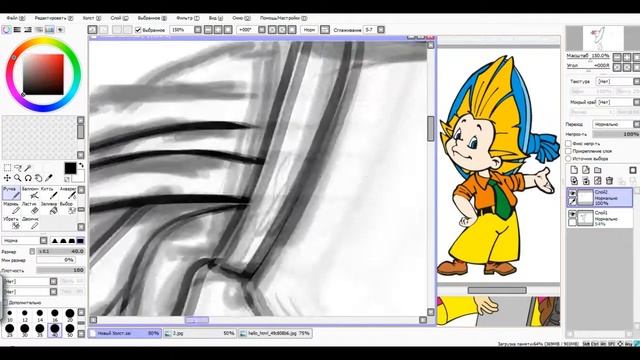Screen dimensions: 640x360
Task: Switch to the 2.jpg document tab
Action: tap(200, 333)
